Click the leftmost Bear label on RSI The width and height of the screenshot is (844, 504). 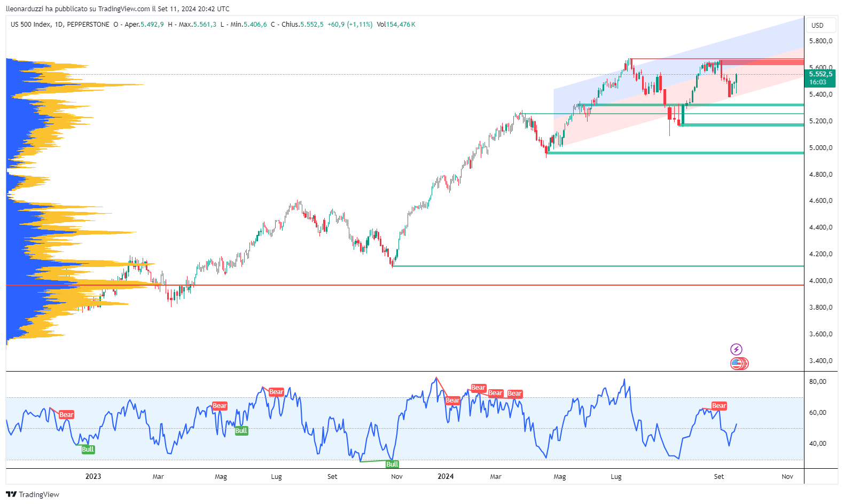tap(66, 414)
